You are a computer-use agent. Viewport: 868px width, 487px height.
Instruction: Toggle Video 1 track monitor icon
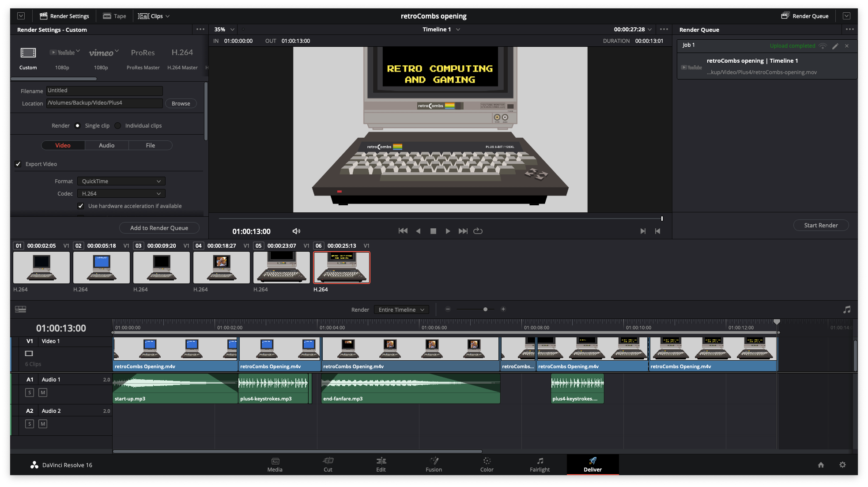pos(29,353)
